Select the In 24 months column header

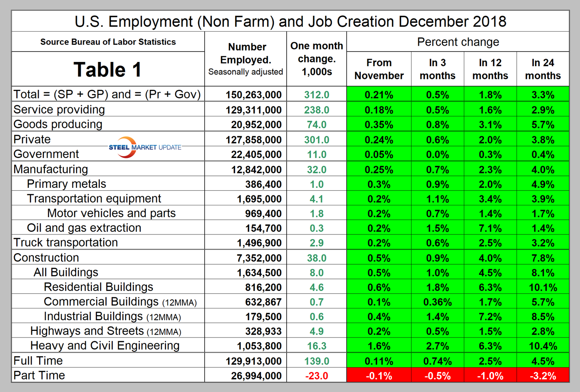543,69
